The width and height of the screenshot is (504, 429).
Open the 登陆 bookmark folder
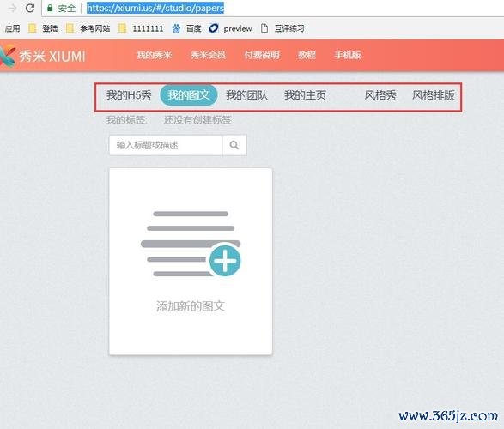[x=43, y=28]
